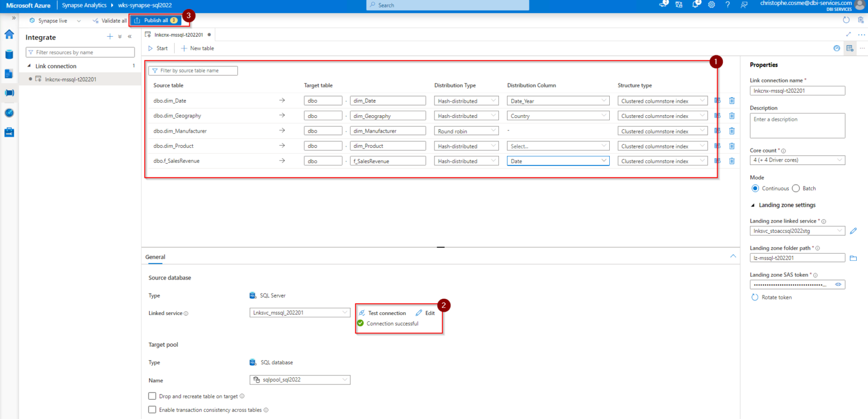Open the Manage toolbox icon in sidebar
The image size is (868, 419).
pos(9,132)
